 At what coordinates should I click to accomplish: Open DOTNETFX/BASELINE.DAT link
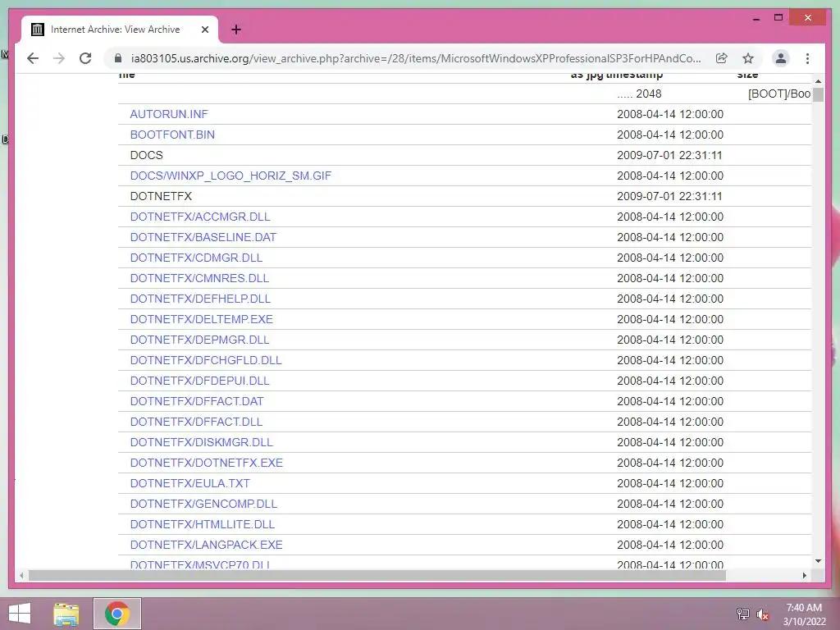tap(203, 237)
